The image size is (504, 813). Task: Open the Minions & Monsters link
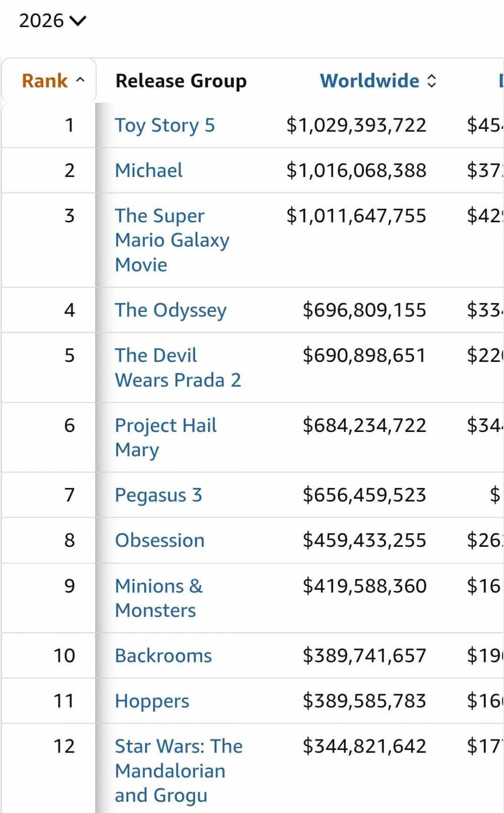(159, 598)
